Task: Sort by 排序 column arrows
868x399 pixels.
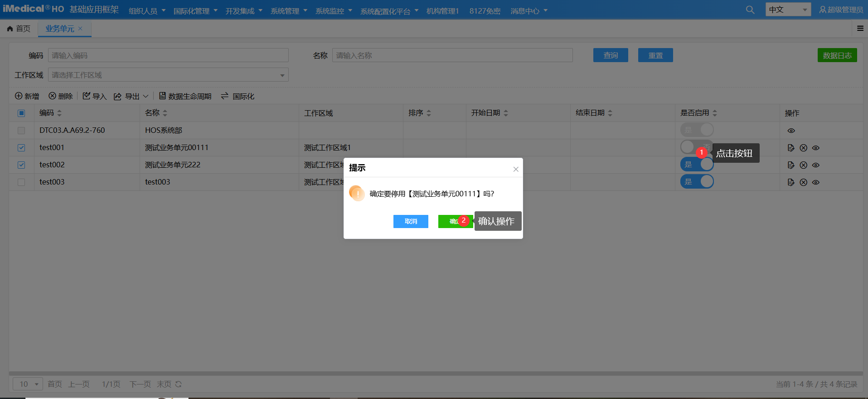Action: click(x=429, y=113)
